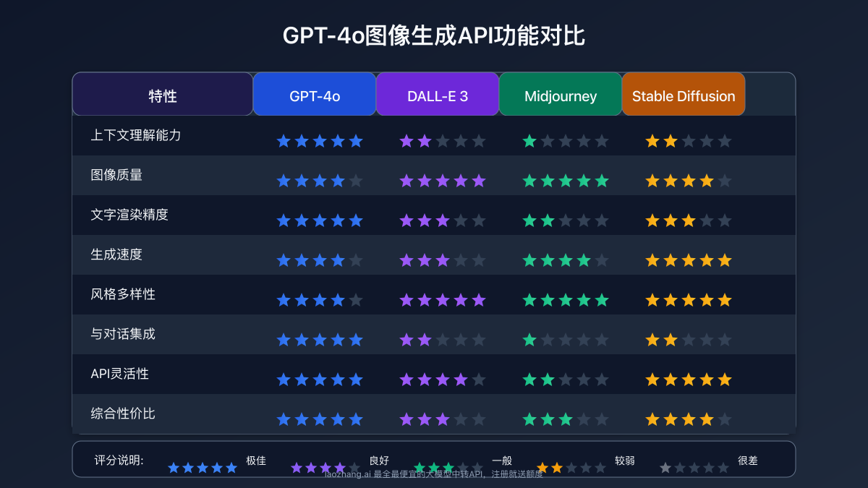
Task: Click the 综合性价比 row label
Action: [x=123, y=414]
